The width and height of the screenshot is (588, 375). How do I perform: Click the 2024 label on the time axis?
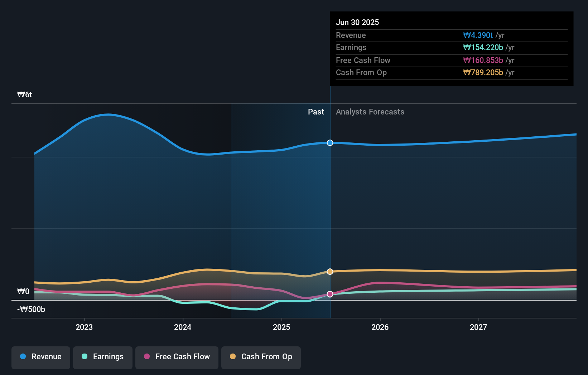tap(183, 327)
